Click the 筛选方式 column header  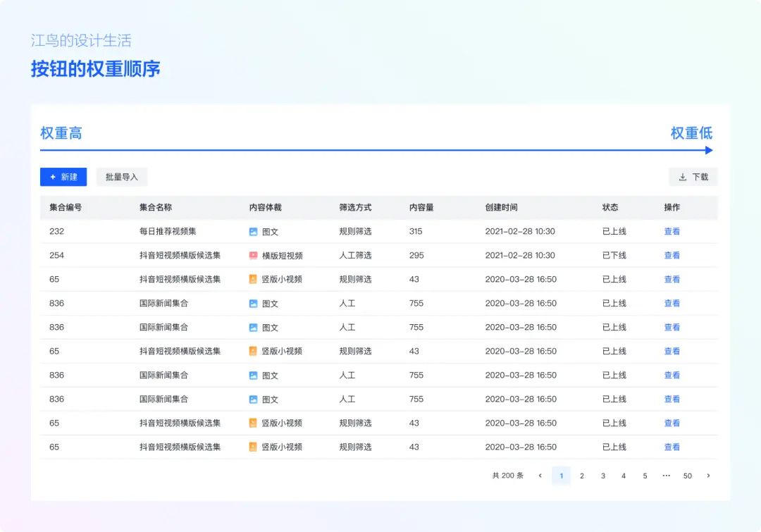pyautogui.click(x=355, y=207)
